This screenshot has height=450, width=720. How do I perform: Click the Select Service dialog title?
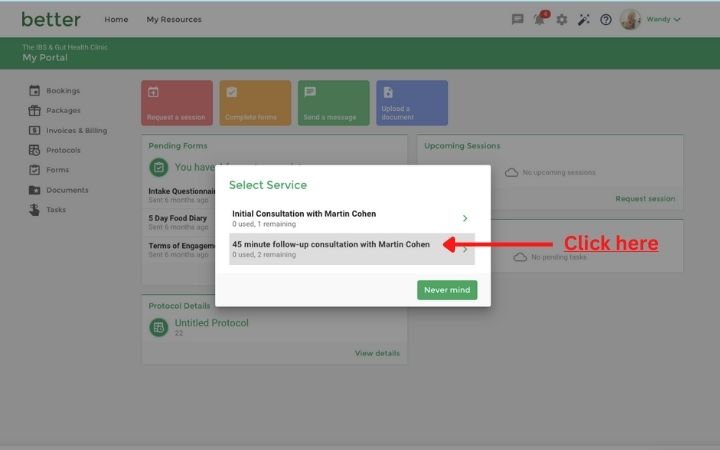click(268, 185)
